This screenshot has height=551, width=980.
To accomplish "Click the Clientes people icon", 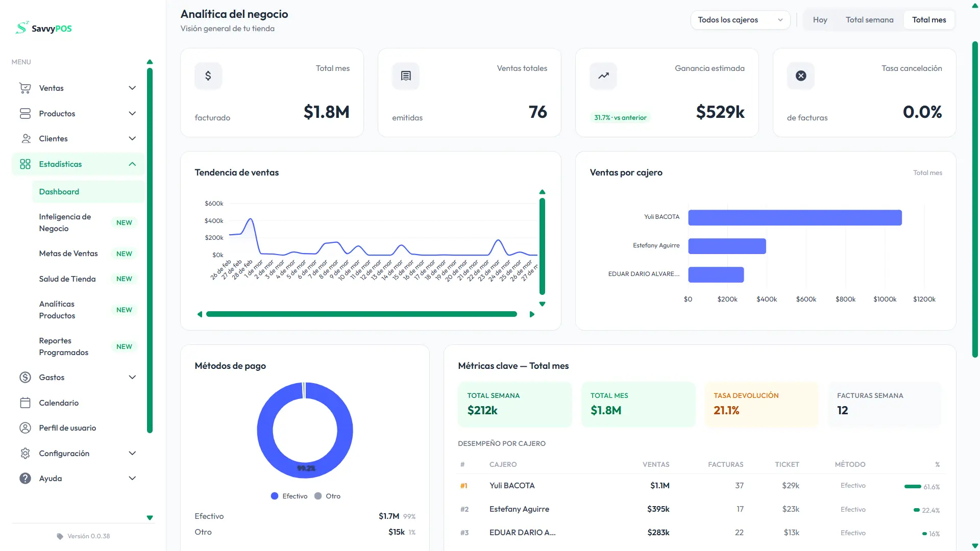I will pos(26,138).
